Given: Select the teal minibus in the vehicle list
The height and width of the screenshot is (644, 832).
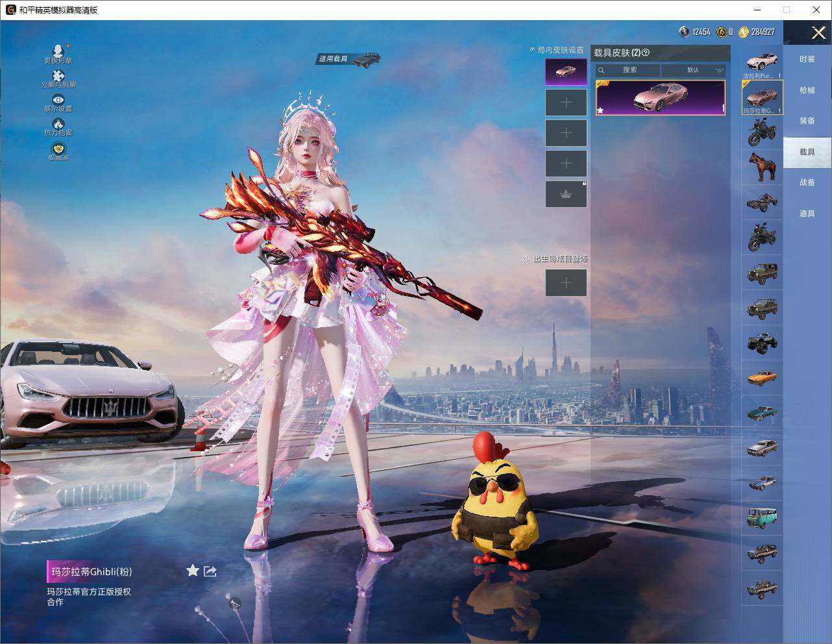Looking at the screenshot, I should [763, 517].
